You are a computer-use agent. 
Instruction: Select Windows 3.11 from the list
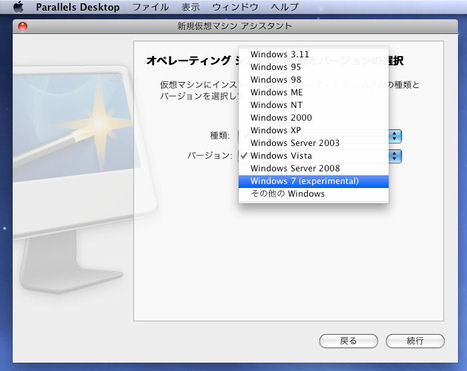pos(314,54)
